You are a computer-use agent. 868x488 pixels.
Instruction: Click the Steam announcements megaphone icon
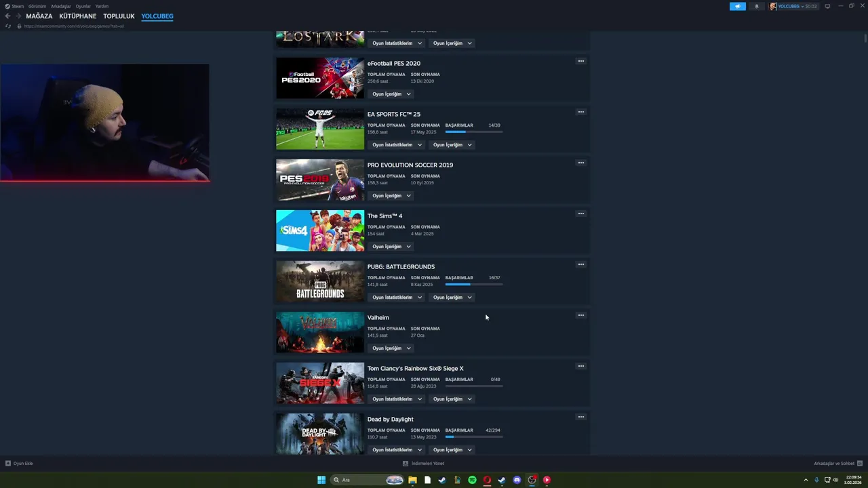738,6
